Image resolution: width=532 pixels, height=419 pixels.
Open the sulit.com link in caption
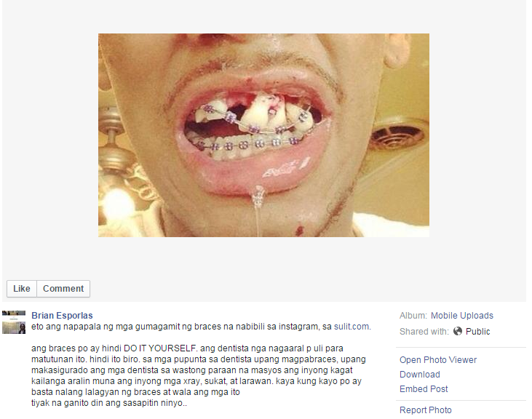click(352, 327)
